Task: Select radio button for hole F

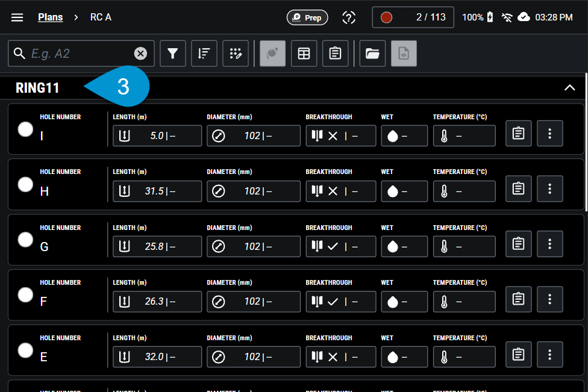Action: [x=25, y=294]
